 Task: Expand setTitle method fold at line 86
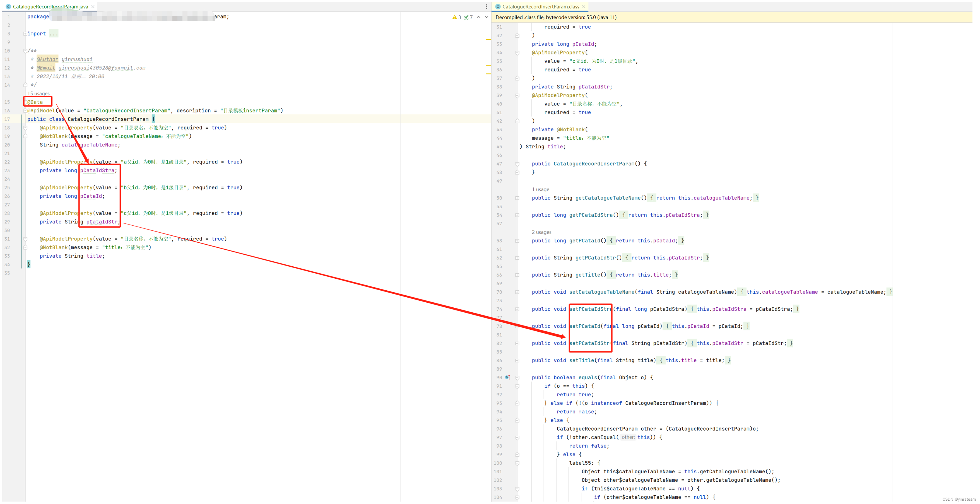517,361
